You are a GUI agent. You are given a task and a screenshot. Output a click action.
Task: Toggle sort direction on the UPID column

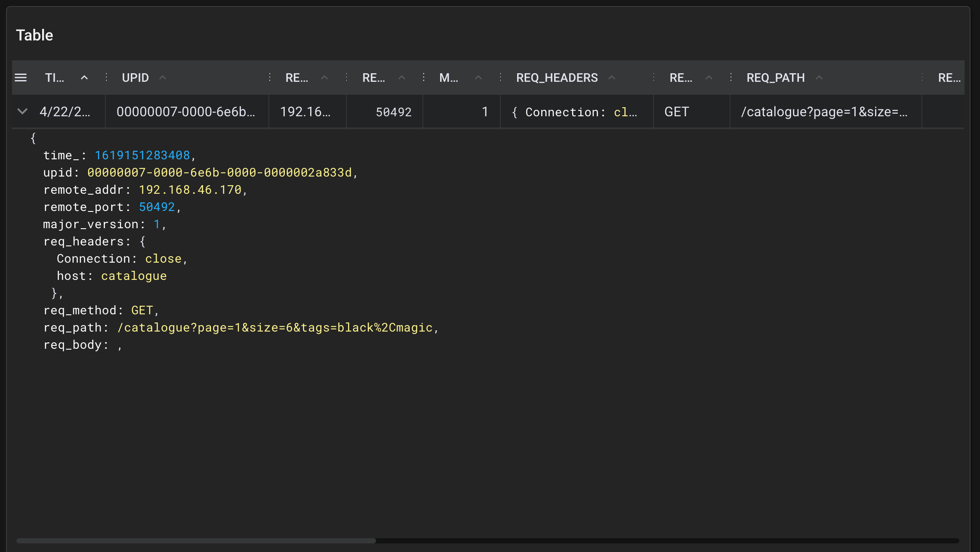pyautogui.click(x=163, y=78)
